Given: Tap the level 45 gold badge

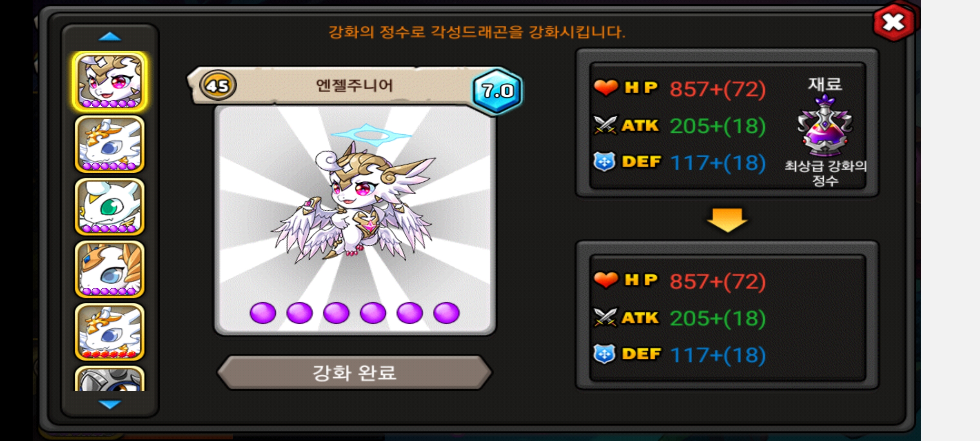Looking at the screenshot, I should [218, 86].
